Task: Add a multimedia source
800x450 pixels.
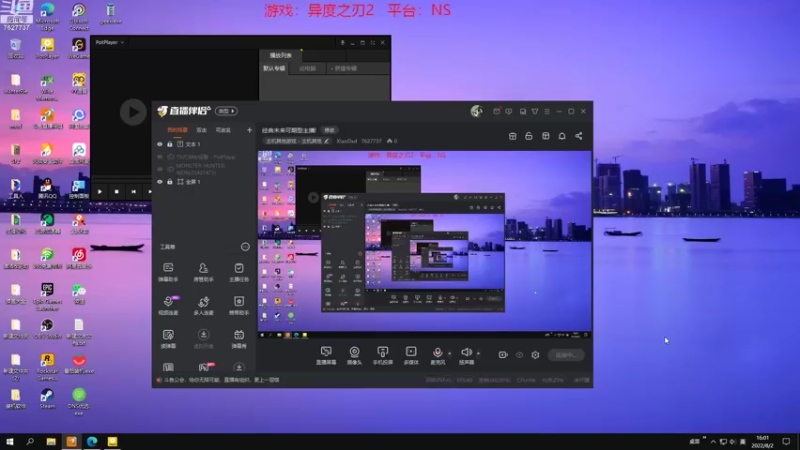Action: click(x=411, y=356)
